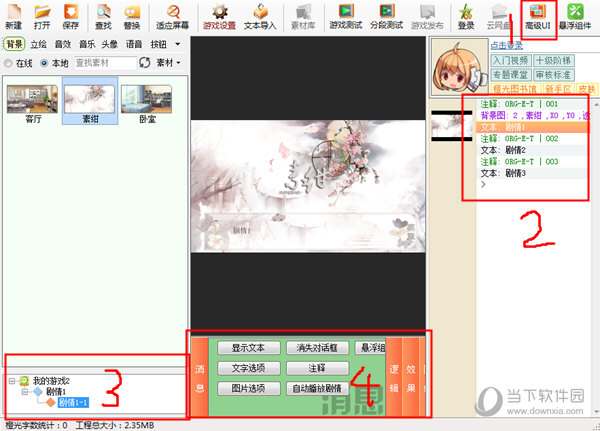Open 审核标准 link

click(554, 74)
